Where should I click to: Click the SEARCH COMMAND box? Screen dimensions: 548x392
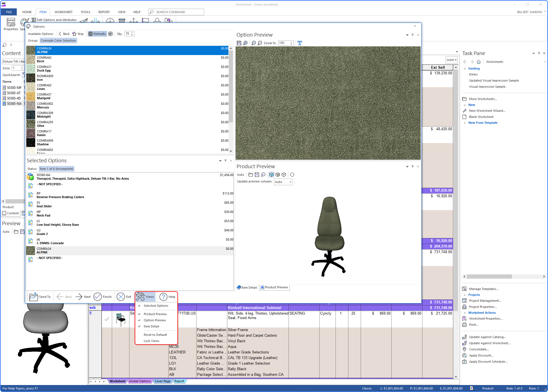(176, 12)
